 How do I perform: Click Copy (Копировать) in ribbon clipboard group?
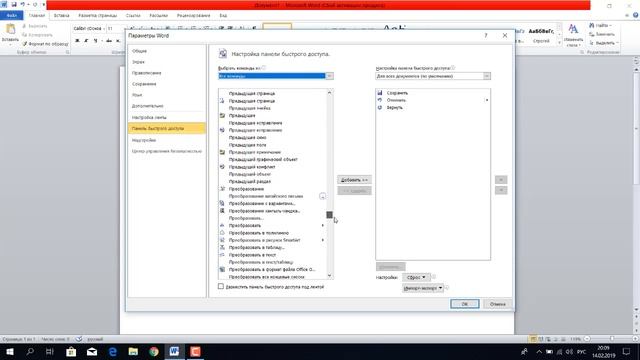tap(37, 35)
